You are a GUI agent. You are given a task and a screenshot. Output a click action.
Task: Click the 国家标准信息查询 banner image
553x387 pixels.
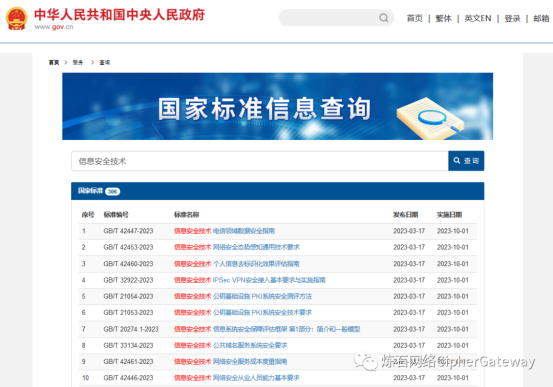click(x=278, y=106)
